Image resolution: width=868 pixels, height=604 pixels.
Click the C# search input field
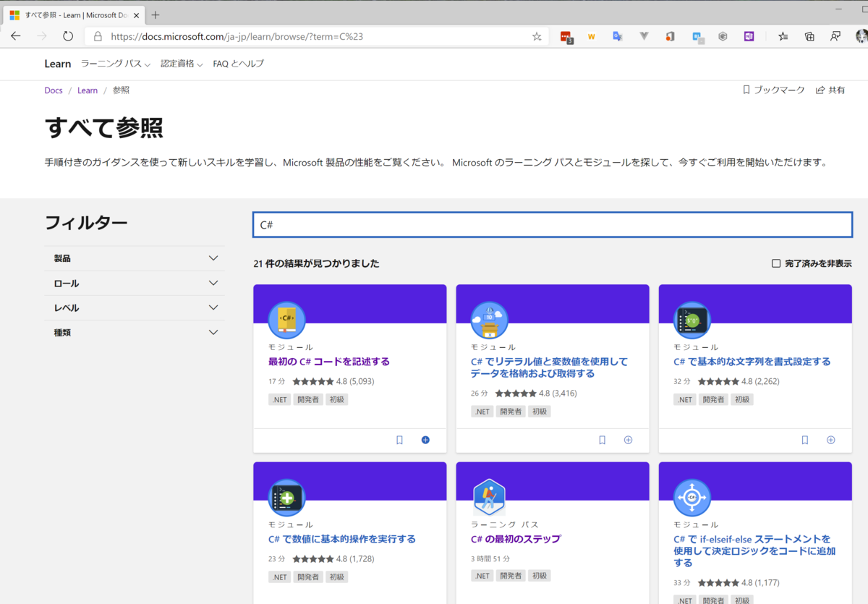[x=553, y=224]
